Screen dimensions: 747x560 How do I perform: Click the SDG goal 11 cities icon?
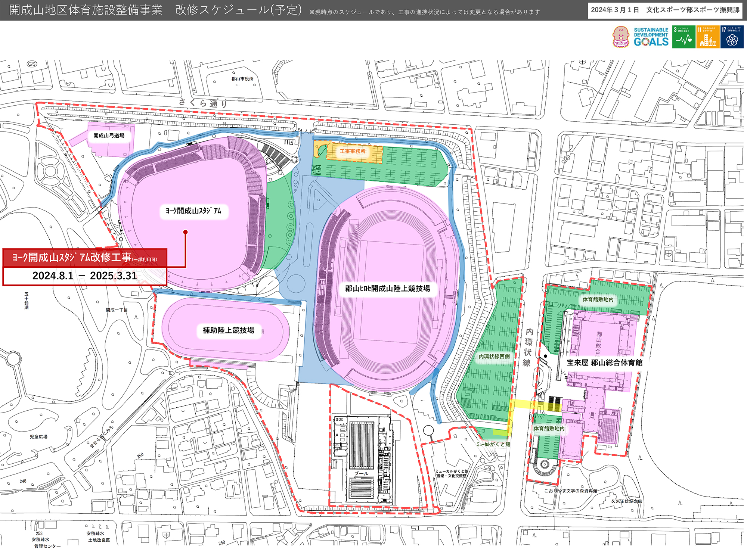(x=708, y=37)
